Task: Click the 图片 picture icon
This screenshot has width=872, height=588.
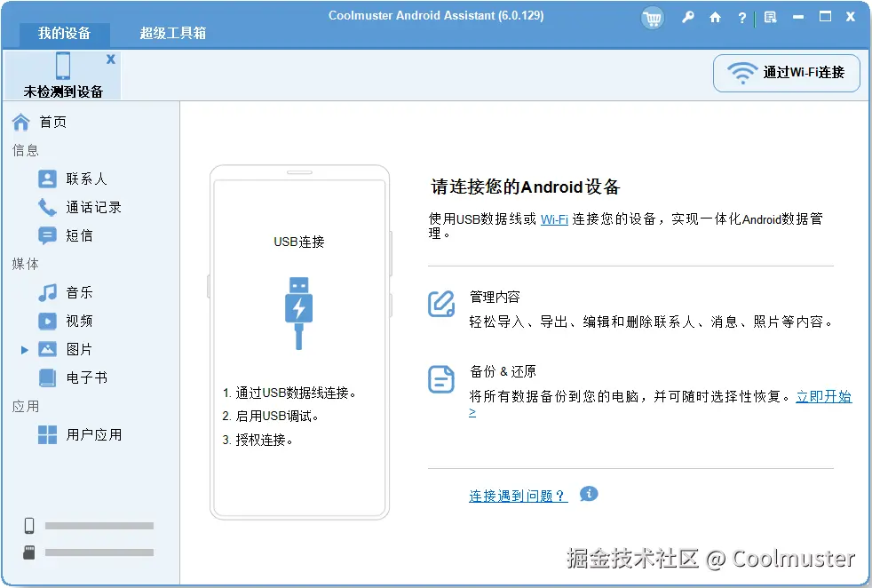Action: point(47,349)
